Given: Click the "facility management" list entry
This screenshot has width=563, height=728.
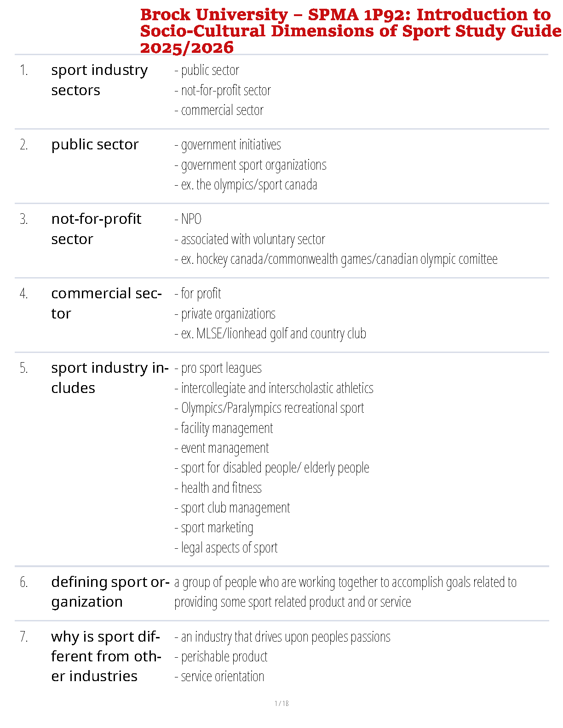Looking at the screenshot, I should 224,428.
